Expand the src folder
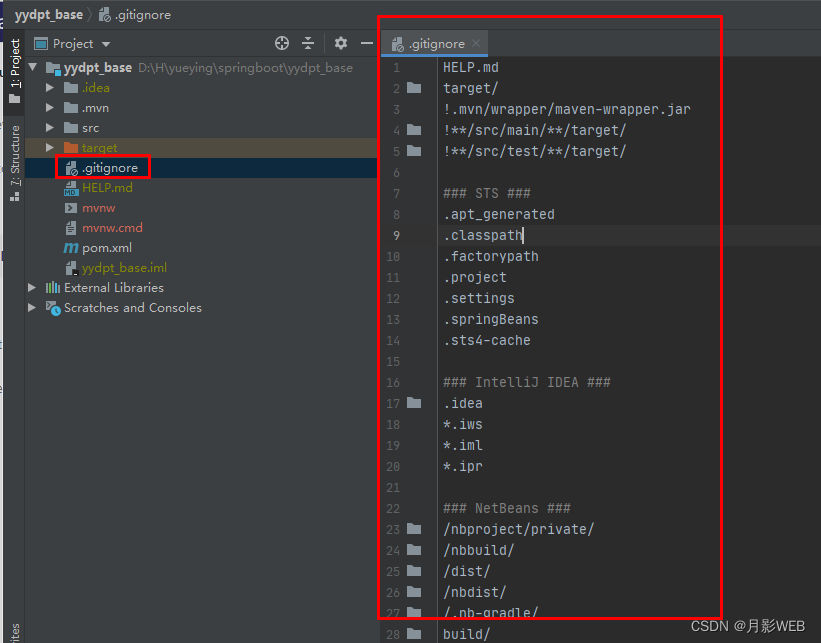The image size is (821, 643). point(50,127)
